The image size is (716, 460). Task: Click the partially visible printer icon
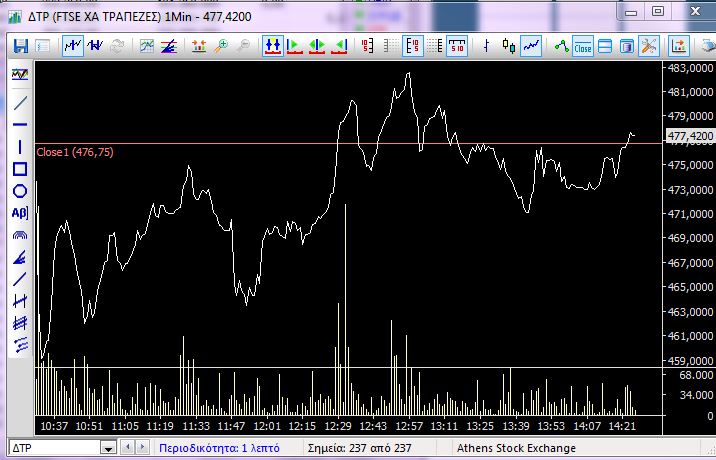coord(709,46)
